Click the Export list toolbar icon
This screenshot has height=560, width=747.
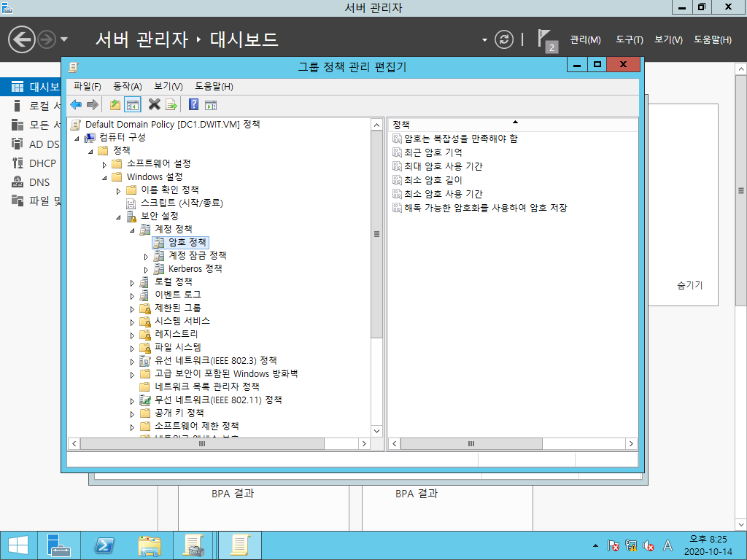point(171,105)
